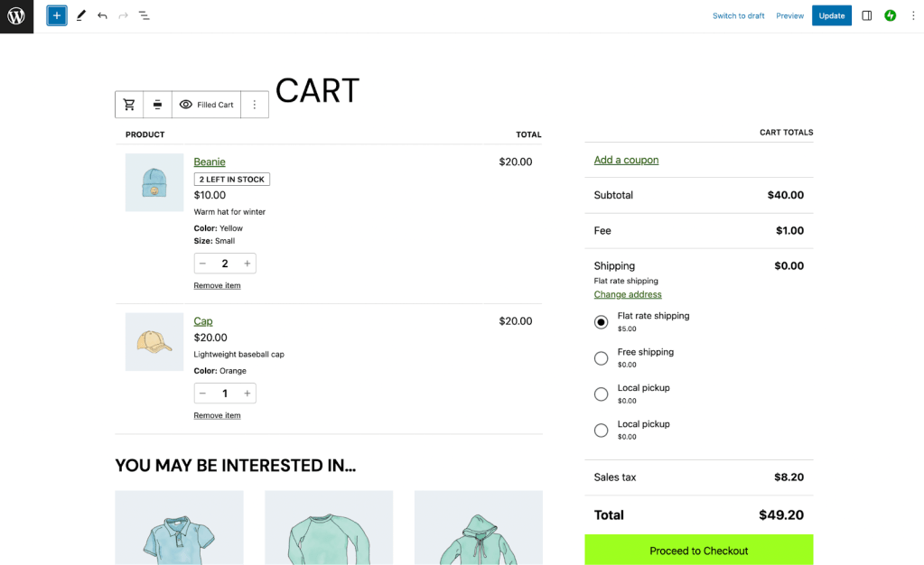Select the Cart block parent icon
Image resolution: width=924 pixels, height=565 pixels.
point(129,104)
